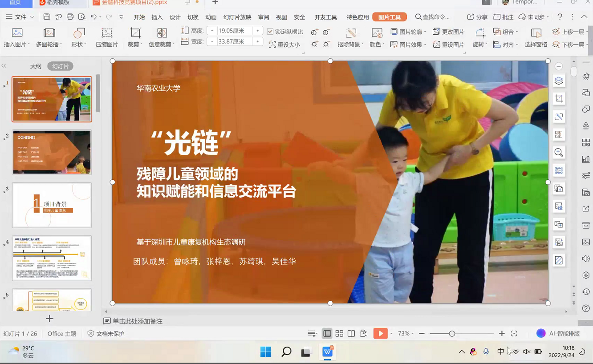This screenshot has width=593, height=364.
Task: Click the 更改图片 button
Action: pyautogui.click(x=449, y=32)
